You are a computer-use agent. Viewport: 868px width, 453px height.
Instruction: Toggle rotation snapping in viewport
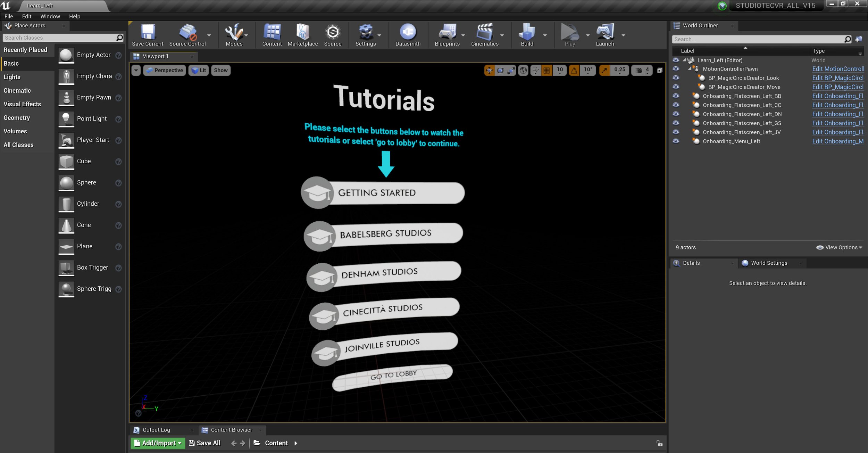pos(574,71)
